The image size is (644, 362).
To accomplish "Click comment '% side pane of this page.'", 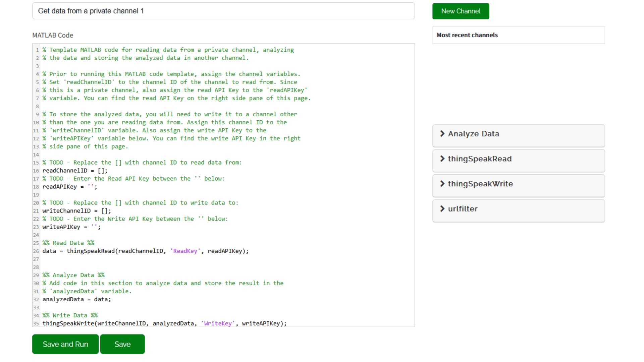I will [85, 146].
